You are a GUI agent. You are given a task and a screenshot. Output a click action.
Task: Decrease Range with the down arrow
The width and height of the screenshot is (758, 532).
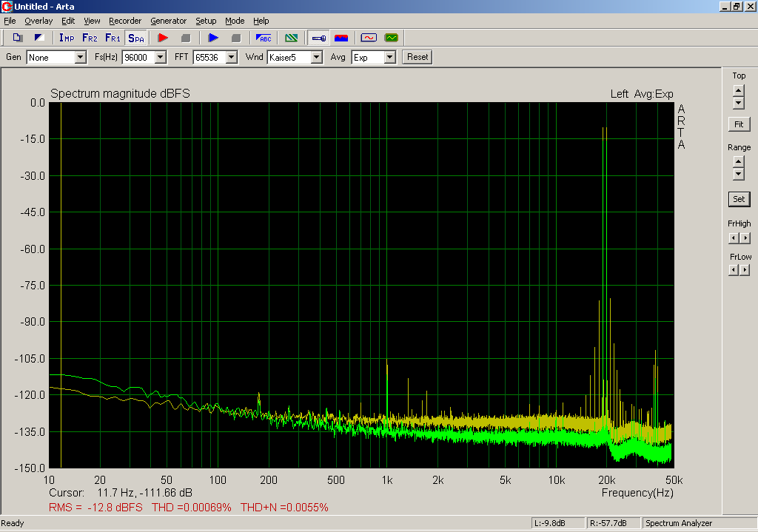pos(738,174)
